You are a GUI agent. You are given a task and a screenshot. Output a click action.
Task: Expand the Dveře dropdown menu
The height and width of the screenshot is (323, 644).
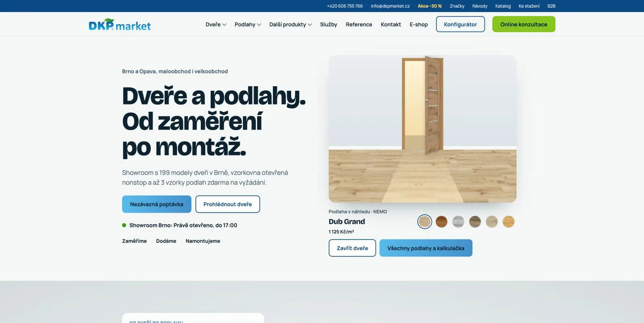pos(216,25)
